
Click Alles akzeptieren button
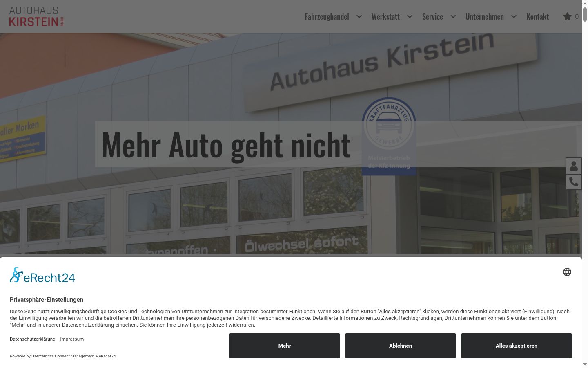pos(517,346)
